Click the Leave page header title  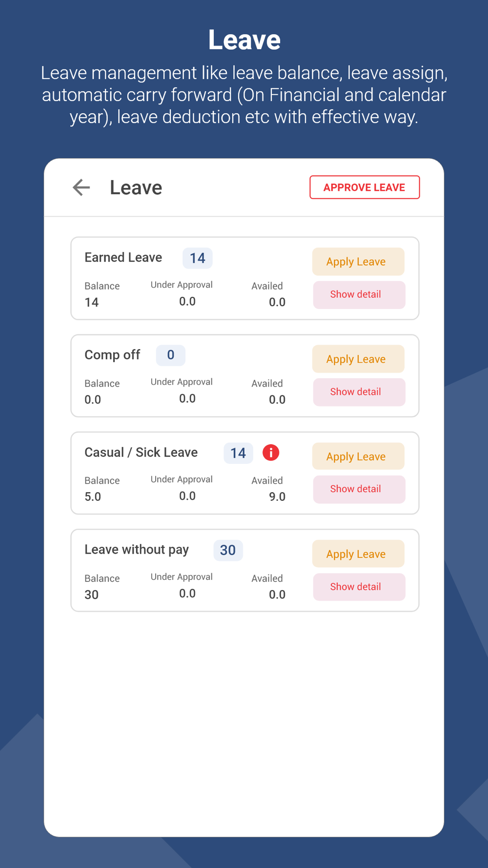pos(136,187)
